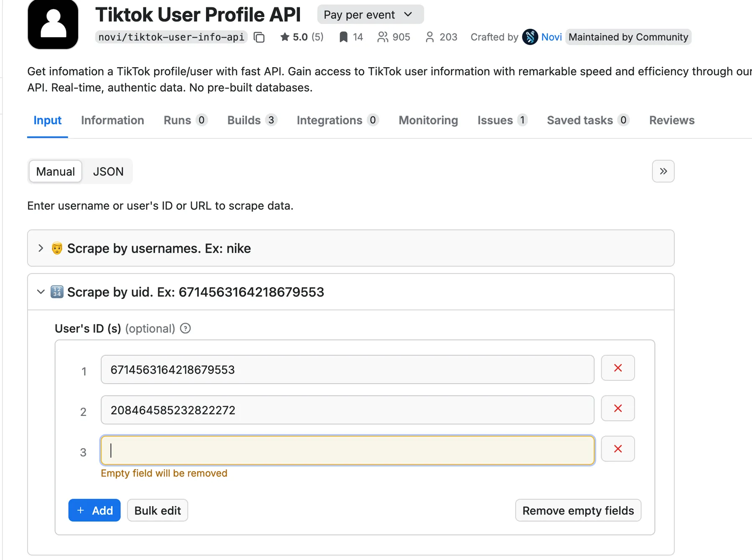Switch input mode to Manual

pos(56,172)
